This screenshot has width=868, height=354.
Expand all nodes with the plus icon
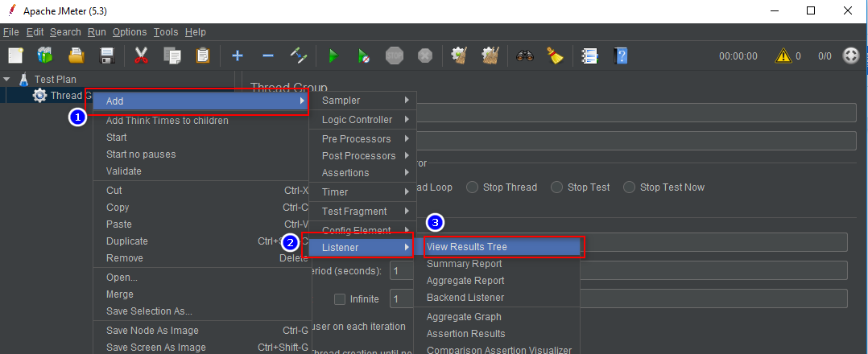pyautogui.click(x=238, y=56)
